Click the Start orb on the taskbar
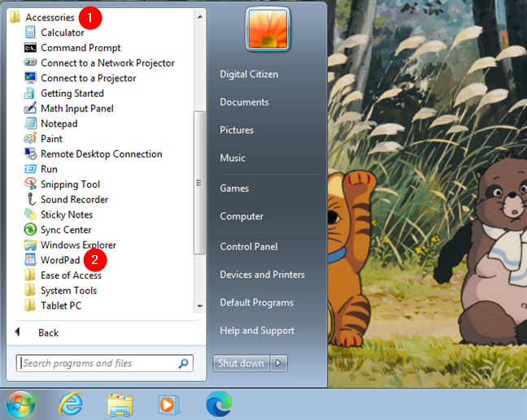 tap(21, 404)
